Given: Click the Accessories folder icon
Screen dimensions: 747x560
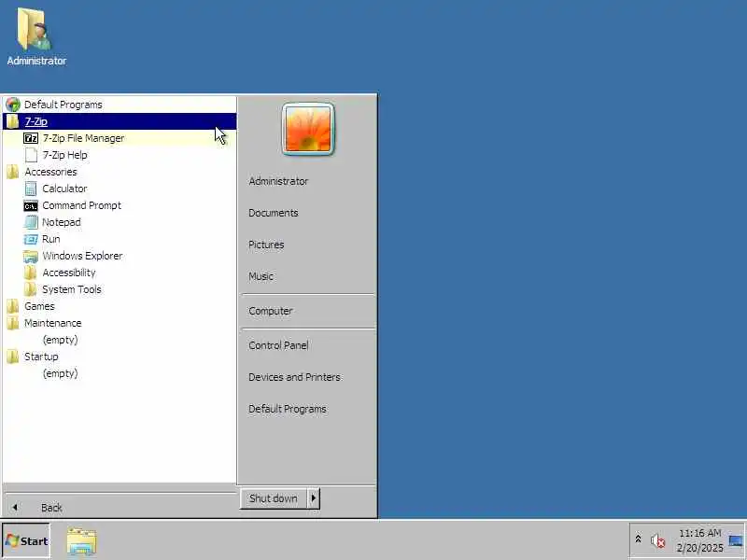Looking at the screenshot, I should 13,172.
